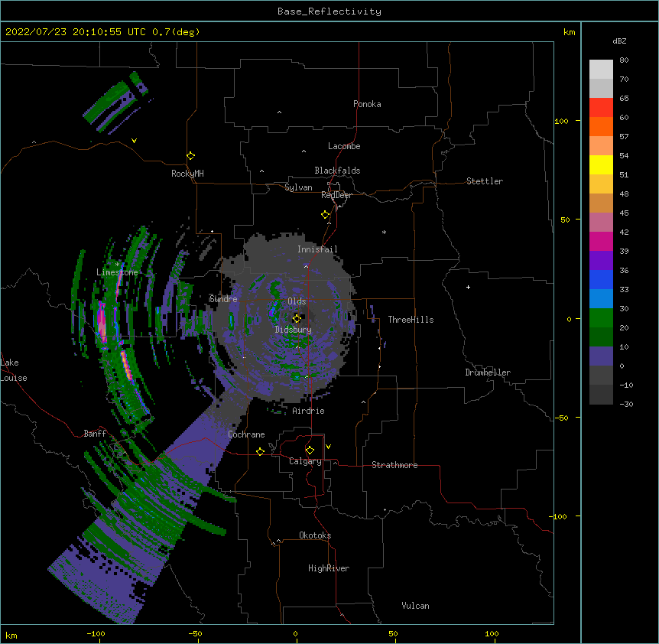Click the radar site diamond between Olds and Didsbury
The width and height of the screenshot is (659, 644).
[x=297, y=318]
